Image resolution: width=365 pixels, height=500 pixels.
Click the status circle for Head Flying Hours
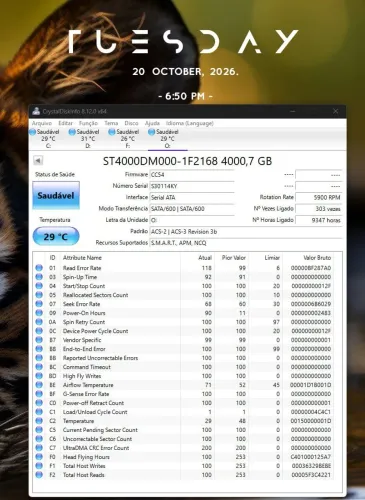click(x=39, y=457)
